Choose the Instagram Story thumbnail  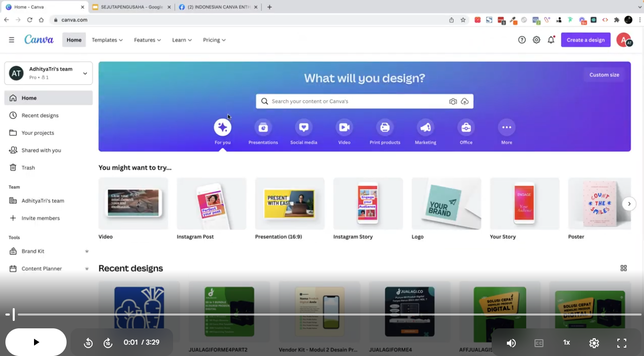click(x=368, y=203)
